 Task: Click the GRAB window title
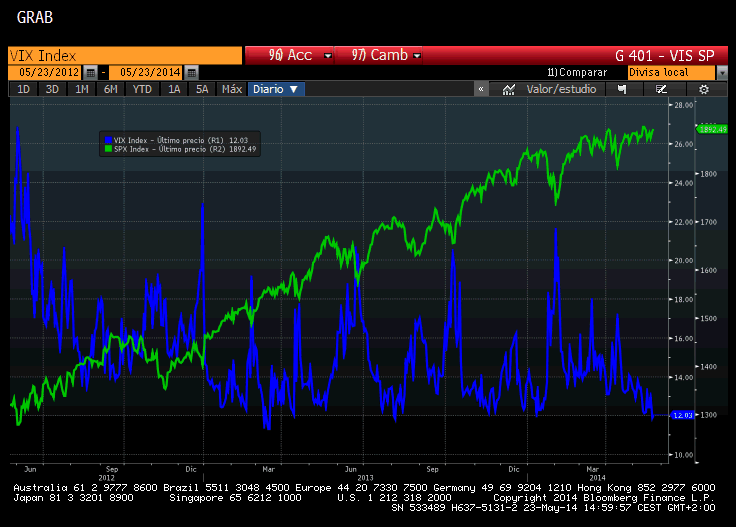[x=35, y=17]
